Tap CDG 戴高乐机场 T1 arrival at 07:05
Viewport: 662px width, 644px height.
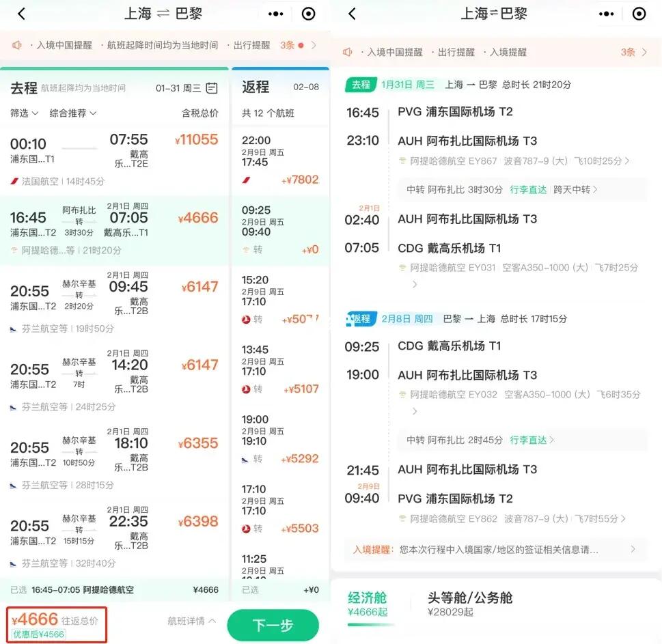[x=450, y=248]
